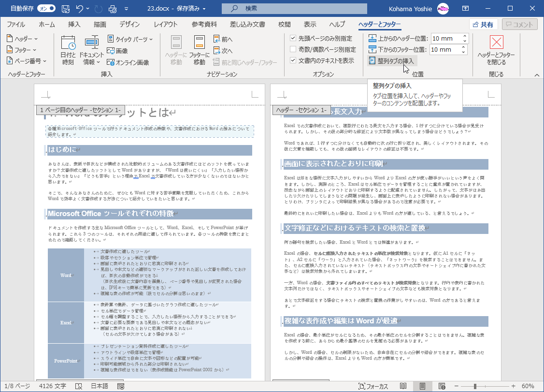Open the ホーム tab

tap(47, 24)
